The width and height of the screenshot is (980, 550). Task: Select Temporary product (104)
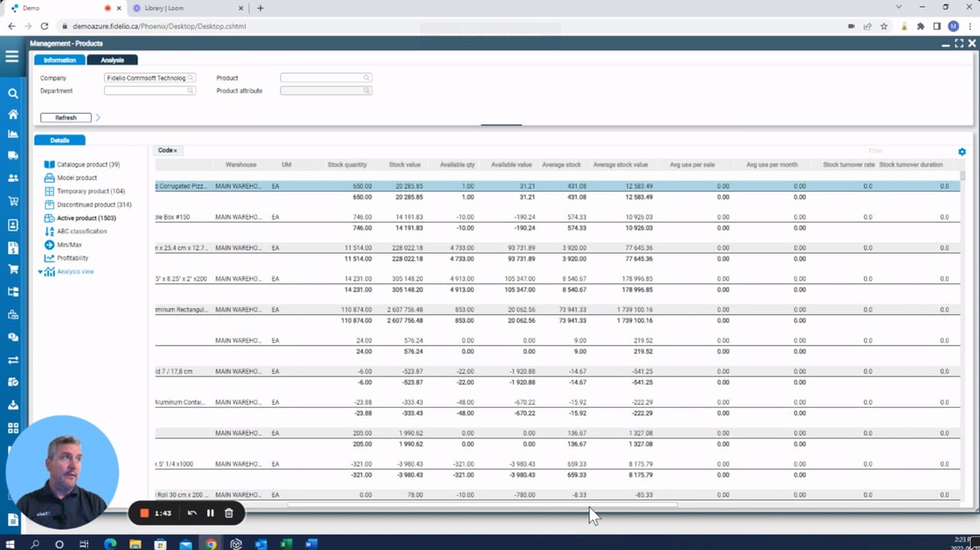[x=91, y=191]
